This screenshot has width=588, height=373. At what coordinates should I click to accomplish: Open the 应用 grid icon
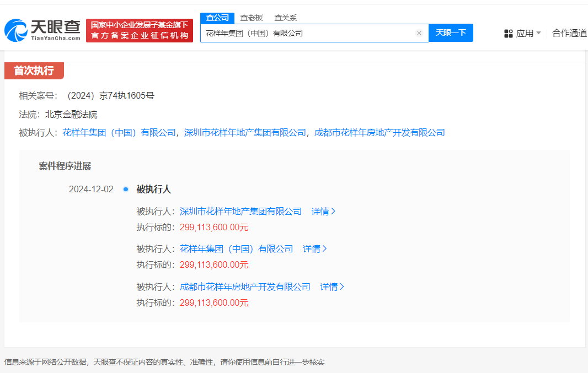(x=509, y=34)
